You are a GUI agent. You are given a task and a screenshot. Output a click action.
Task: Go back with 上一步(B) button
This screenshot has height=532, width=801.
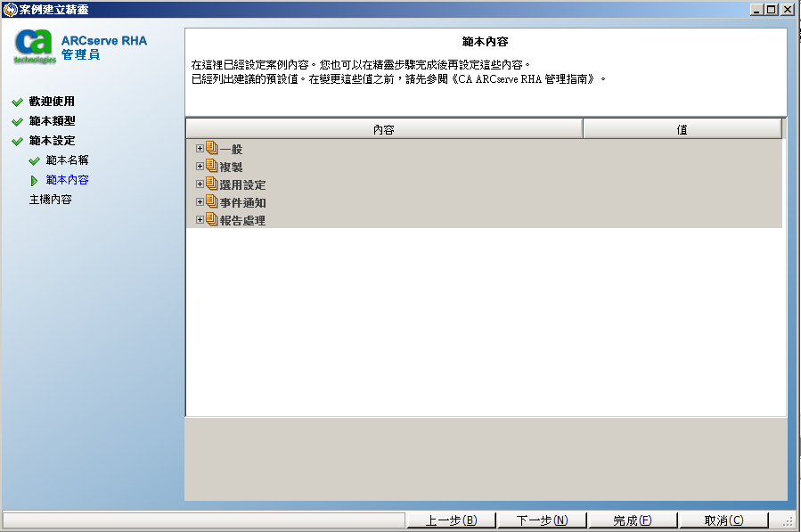[451, 520]
